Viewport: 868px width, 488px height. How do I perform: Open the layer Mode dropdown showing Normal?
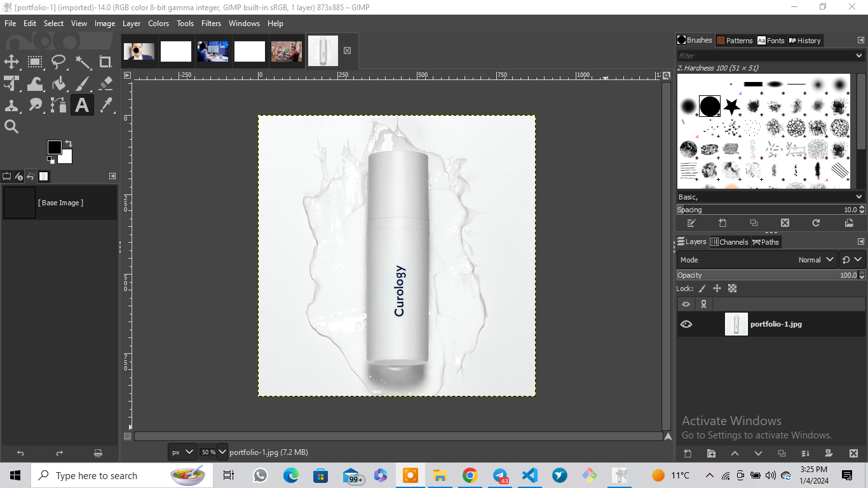pos(757,259)
